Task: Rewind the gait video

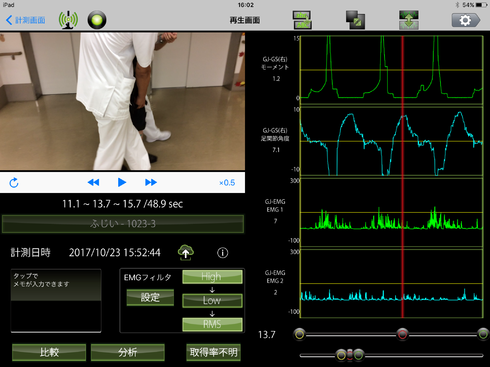Action: (x=93, y=182)
